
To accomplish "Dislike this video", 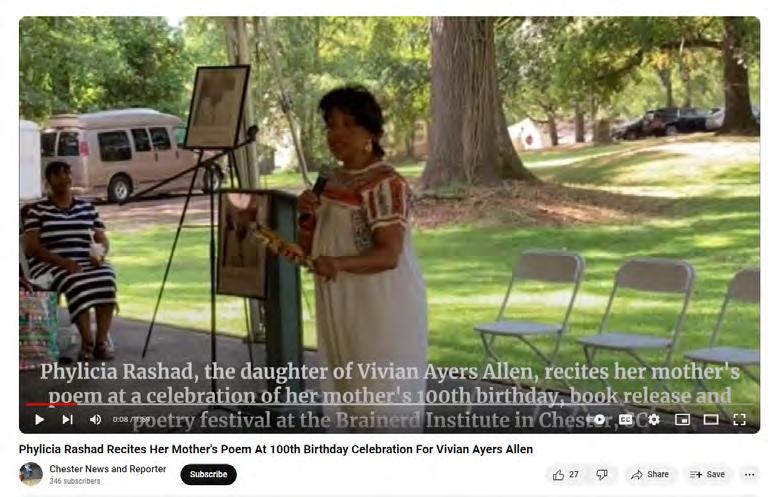I will tap(602, 474).
